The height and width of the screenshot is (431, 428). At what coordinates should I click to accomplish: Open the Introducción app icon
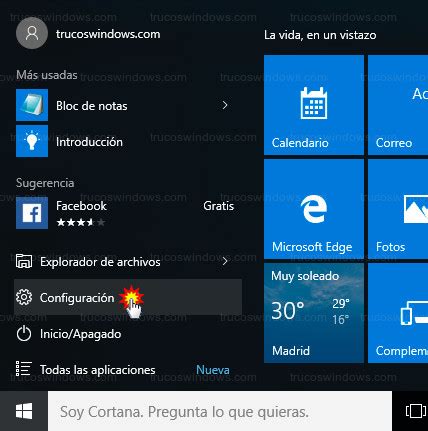point(32,141)
